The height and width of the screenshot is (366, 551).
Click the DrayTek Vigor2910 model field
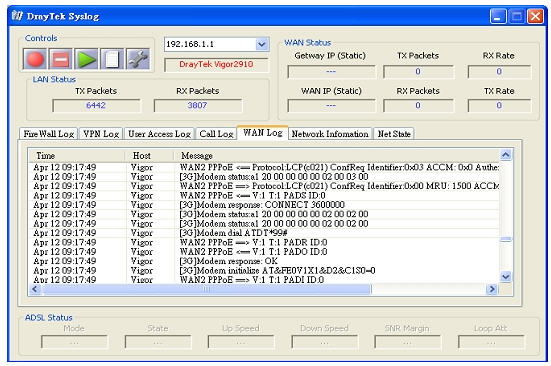[216, 65]
